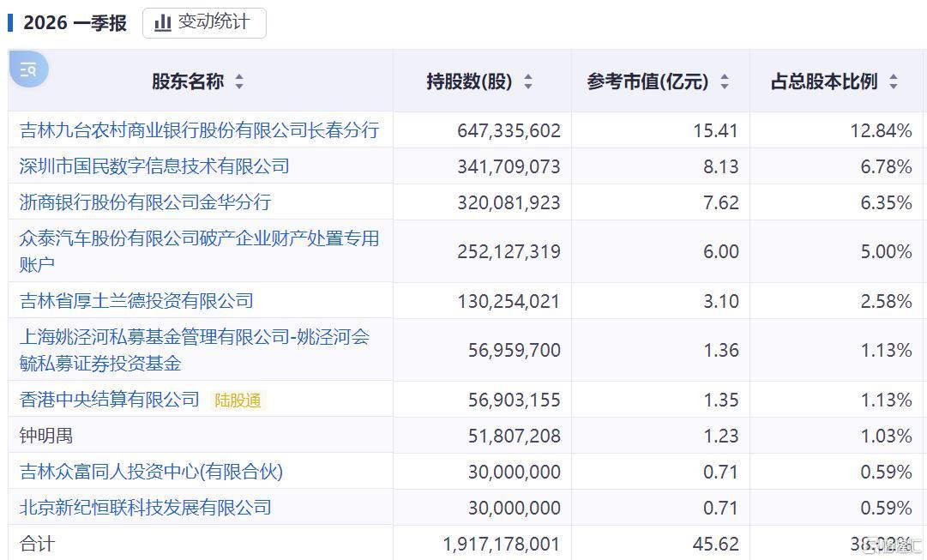The width and height of the screenshot is (927, 560).
Task: Open 吉林九台农村商业银行 shareholder link
Action: tap(199, 130)
